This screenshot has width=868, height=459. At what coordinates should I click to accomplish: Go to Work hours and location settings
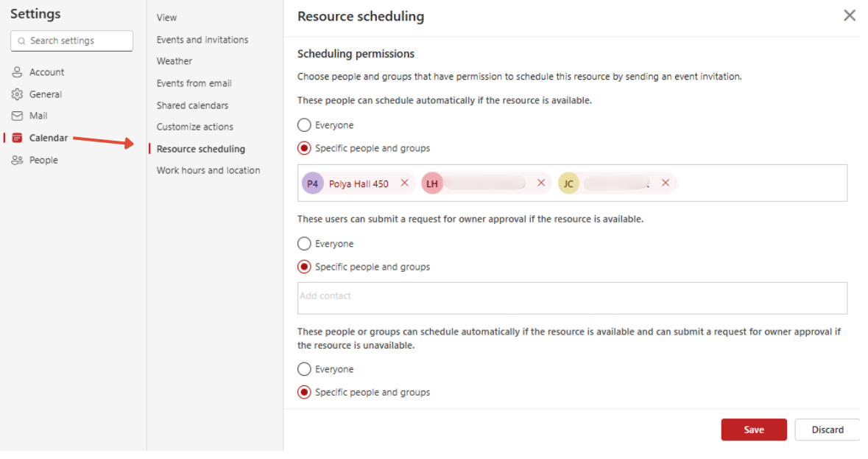[x=208, y=171]
